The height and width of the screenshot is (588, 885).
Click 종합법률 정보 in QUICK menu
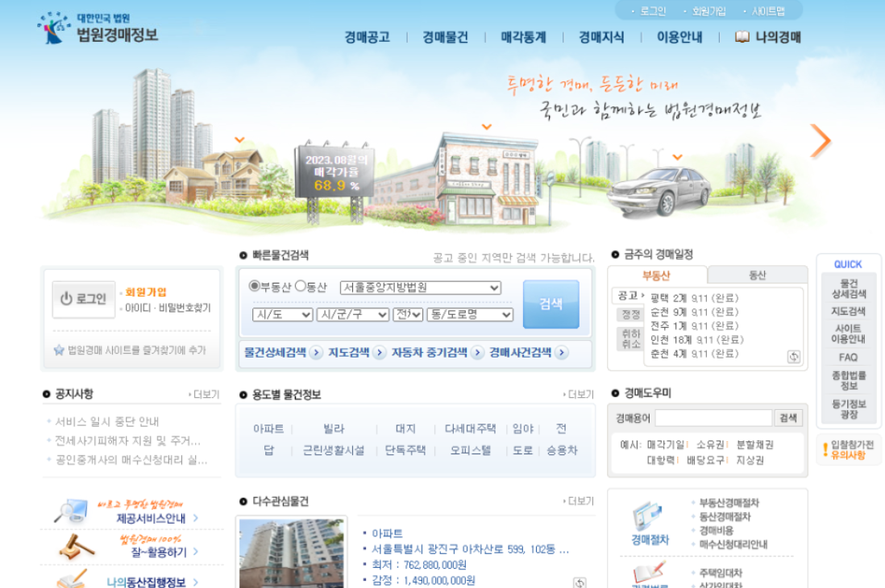(848, 380)
